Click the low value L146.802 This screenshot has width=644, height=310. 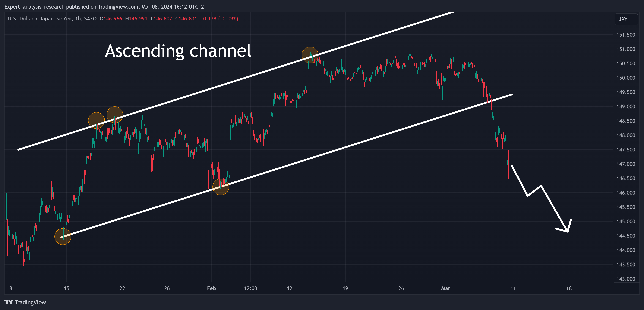point(161,19)
